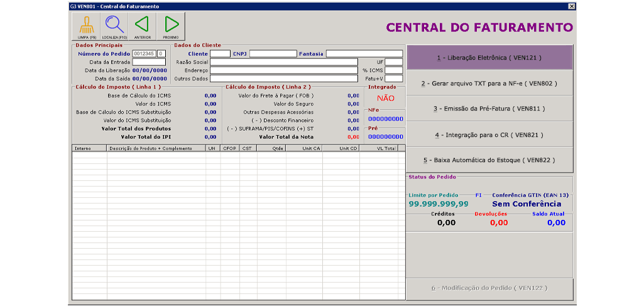Image resolution: width=644 pixels, height=306 pixels.
Task: Click the Valor do ICMS value
Action: 210,104
